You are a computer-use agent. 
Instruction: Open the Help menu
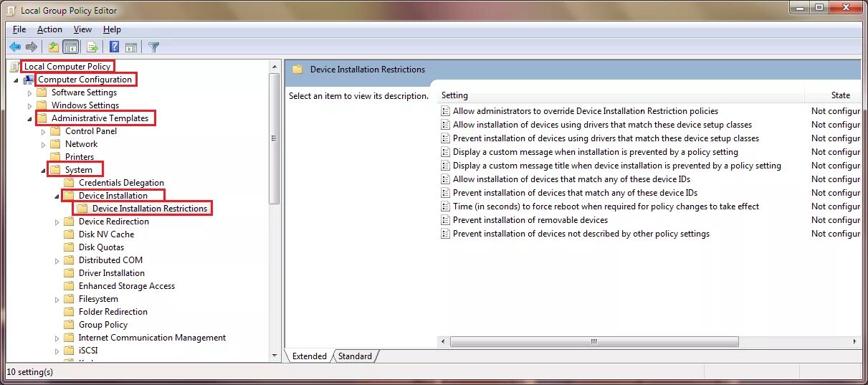[x=112, y=29]
